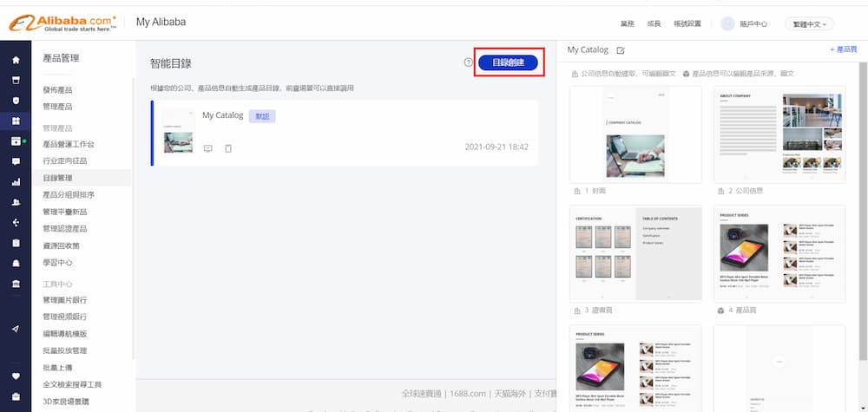Select 產品營運工作台 in the left menu
This screenshot has height=412, width=868.
click(x=69, y=144)
